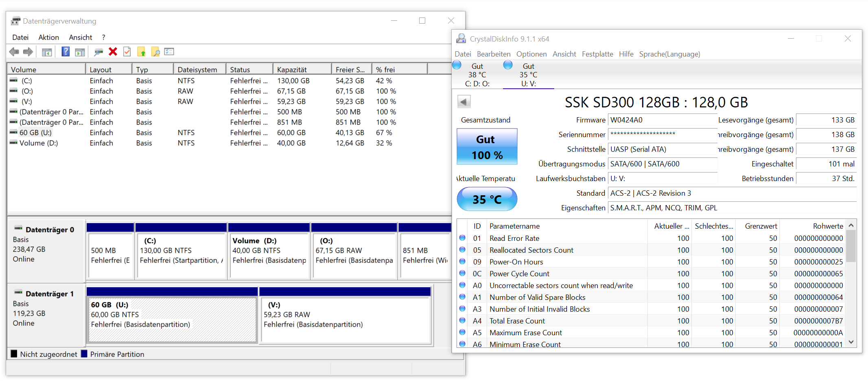Open the Festplatte menu in CrystalDiskInfo
This screenshot has height=391, width=868.
tap(597, 54)
